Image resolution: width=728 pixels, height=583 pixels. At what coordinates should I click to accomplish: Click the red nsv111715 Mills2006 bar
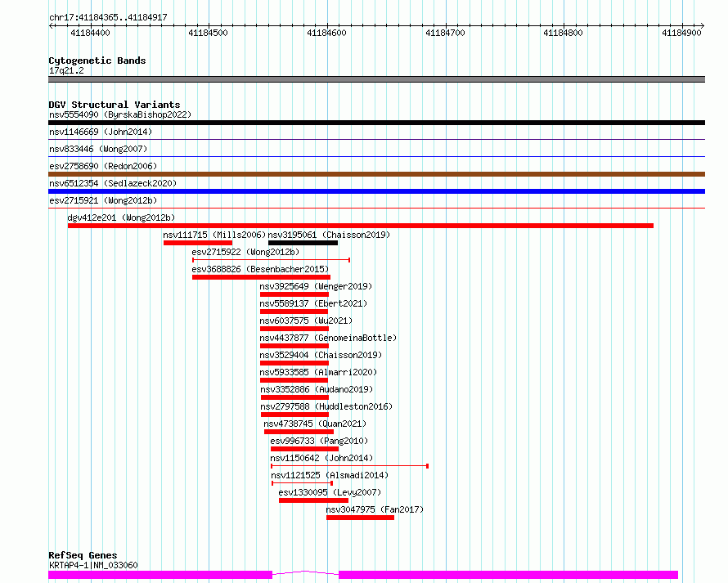click(198, 243)
